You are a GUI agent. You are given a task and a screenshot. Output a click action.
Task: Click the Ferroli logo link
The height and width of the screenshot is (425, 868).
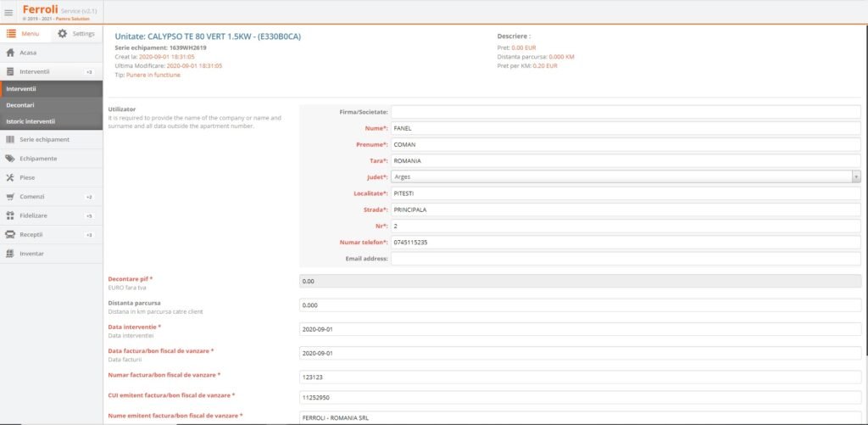tap(40, 9)
